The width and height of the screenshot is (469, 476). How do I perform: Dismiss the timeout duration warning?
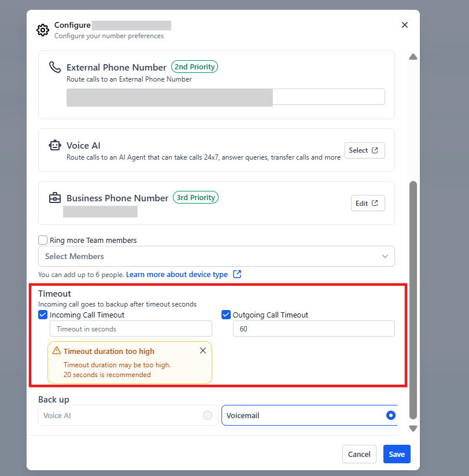(x=202, y=350)
